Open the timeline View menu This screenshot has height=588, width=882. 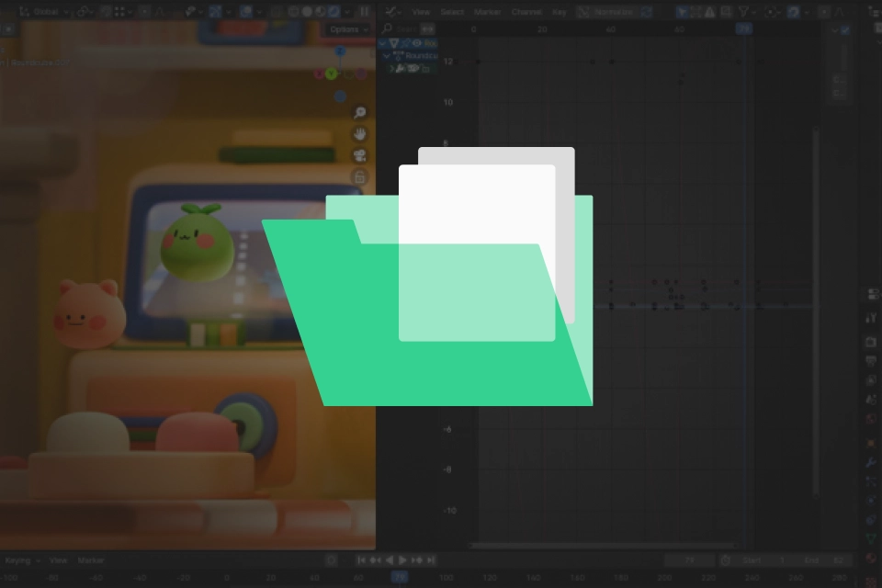coord(58,560)
